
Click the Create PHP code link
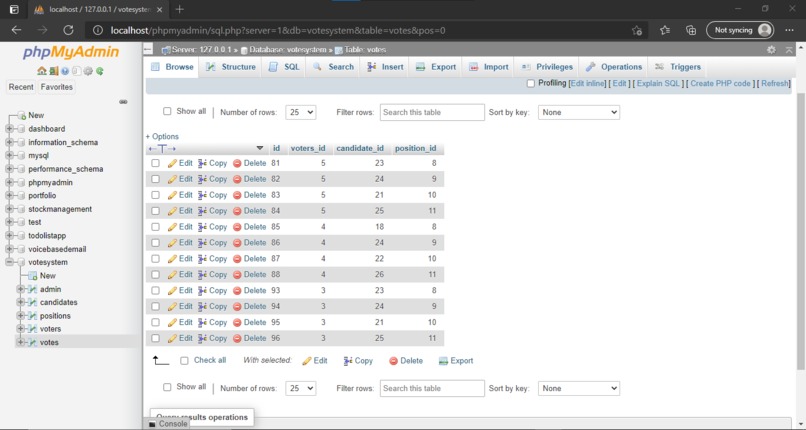(x=720, y=83)
